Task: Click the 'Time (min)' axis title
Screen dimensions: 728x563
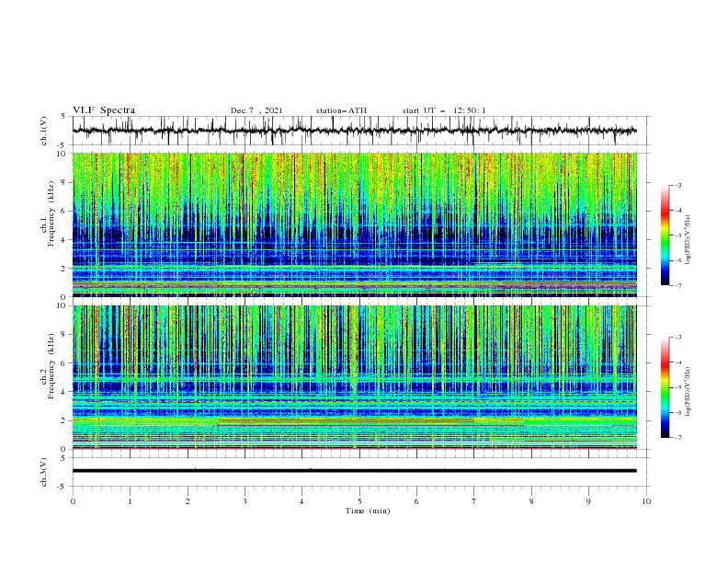Action: tap(368, 511)
